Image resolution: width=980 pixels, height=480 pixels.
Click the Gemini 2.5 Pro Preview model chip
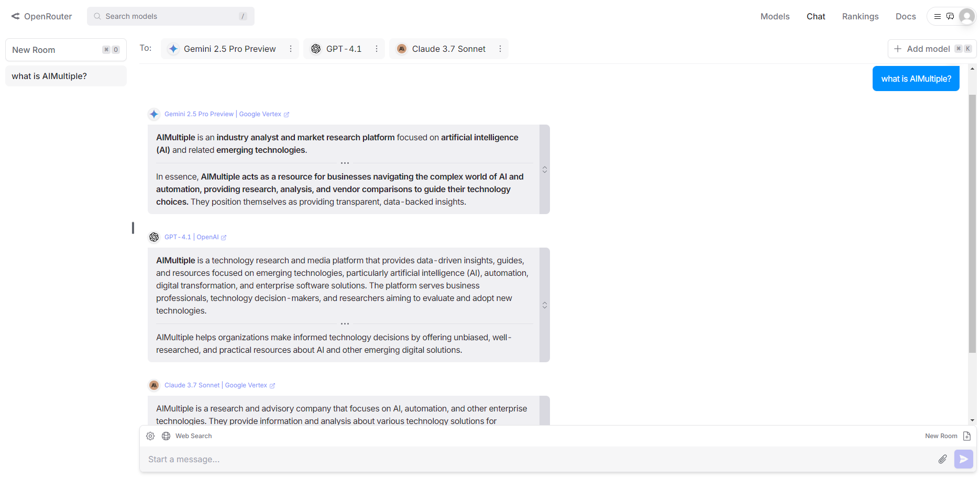[x=229, y=49]
